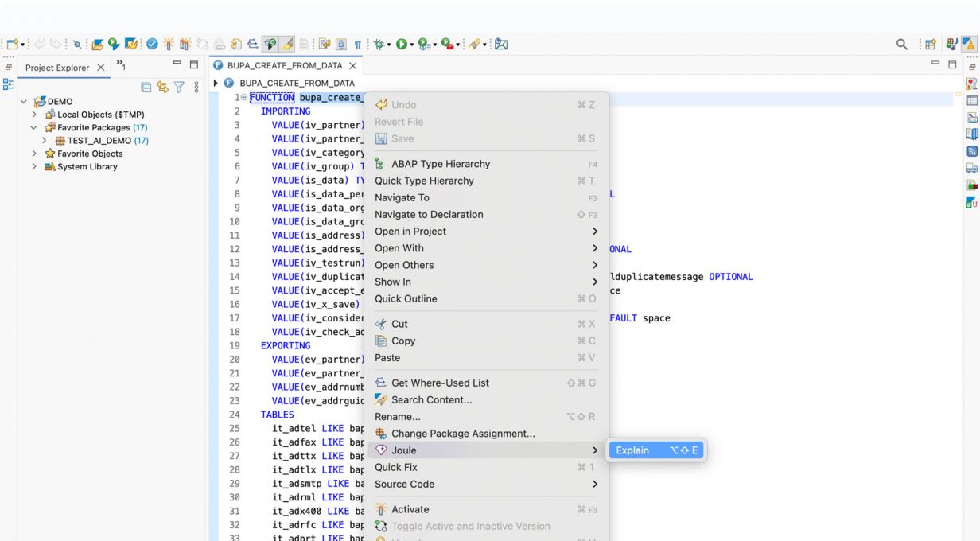Click the Collapse All icon in Project Explorer

point(146,88)
